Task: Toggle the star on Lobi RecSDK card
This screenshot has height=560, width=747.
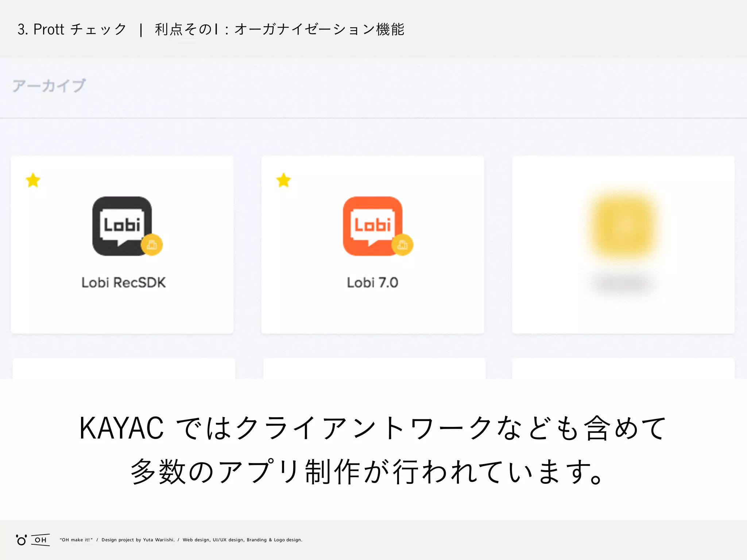Action: coord(33,180)
